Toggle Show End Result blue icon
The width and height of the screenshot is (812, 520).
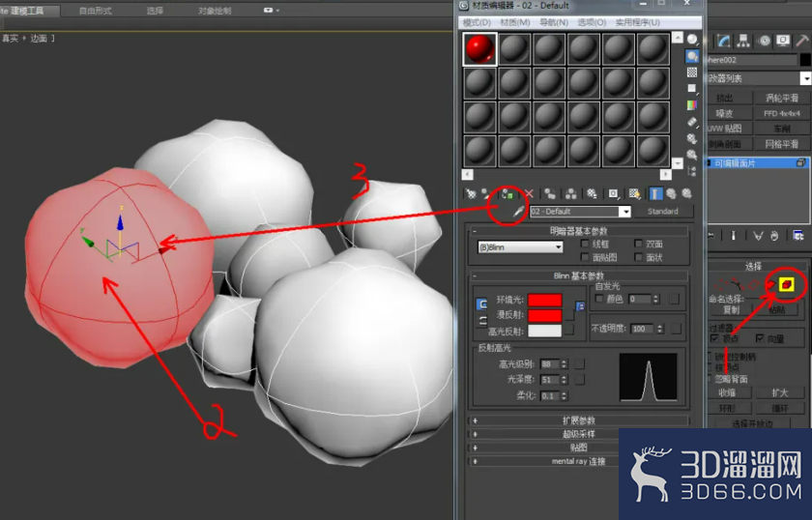[655, 193]
